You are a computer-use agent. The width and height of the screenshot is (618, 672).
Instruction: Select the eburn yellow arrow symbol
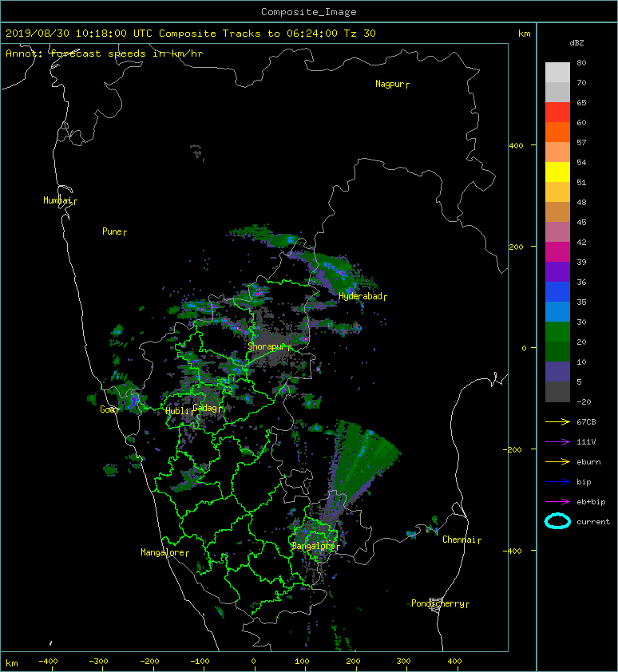click(x=557, y=462)
